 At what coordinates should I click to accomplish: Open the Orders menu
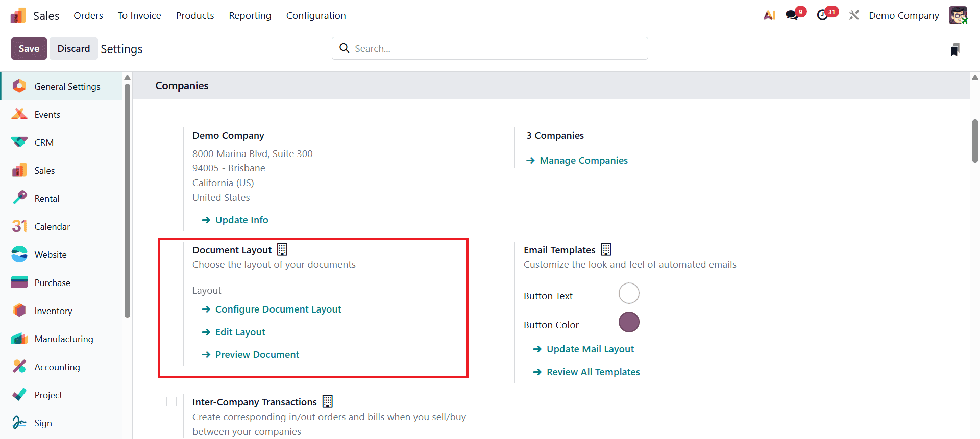tap(88, 15)
